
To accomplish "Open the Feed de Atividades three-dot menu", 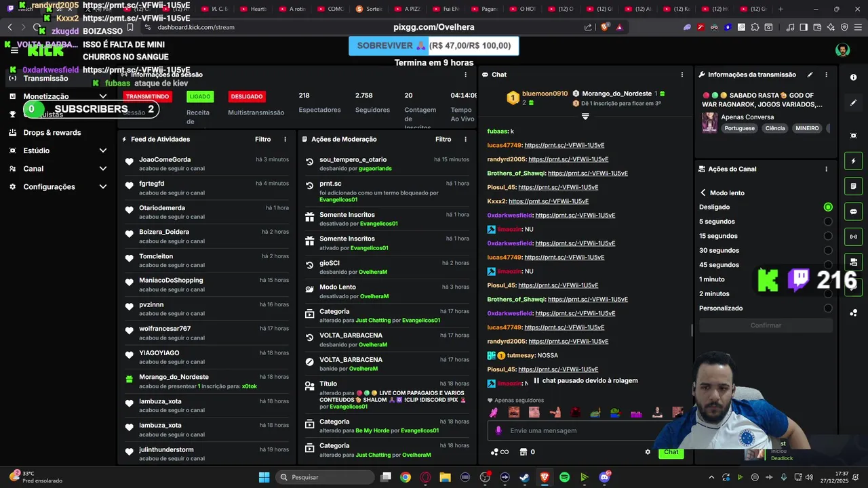I will click(285, 139).
